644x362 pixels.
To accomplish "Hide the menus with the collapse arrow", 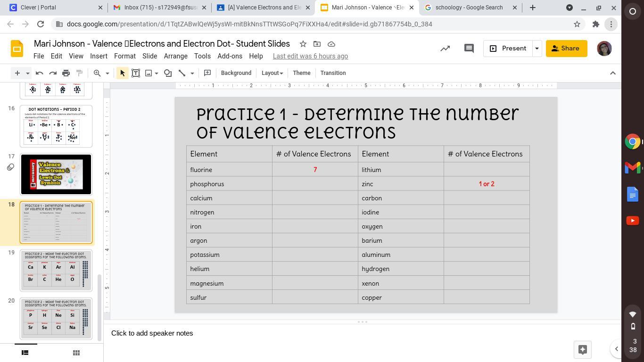I will coord(613,73).
